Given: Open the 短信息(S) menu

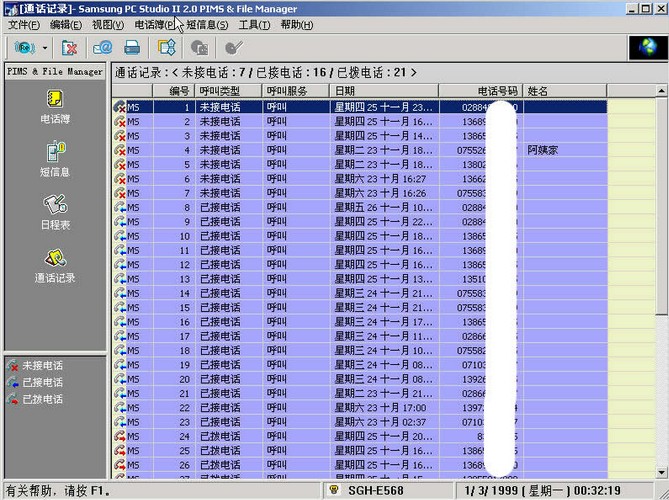Looking at the screenshot, I should click(x=207, y=25).
